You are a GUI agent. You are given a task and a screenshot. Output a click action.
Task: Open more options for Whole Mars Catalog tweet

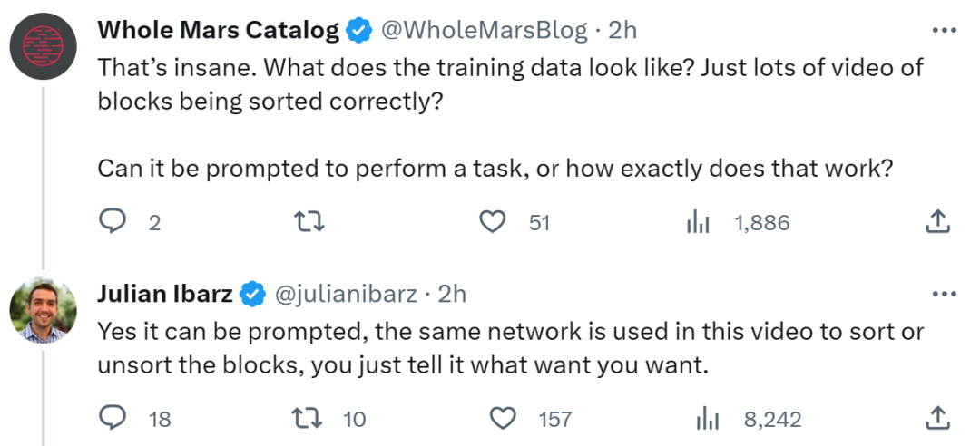(x=945, y=30)
